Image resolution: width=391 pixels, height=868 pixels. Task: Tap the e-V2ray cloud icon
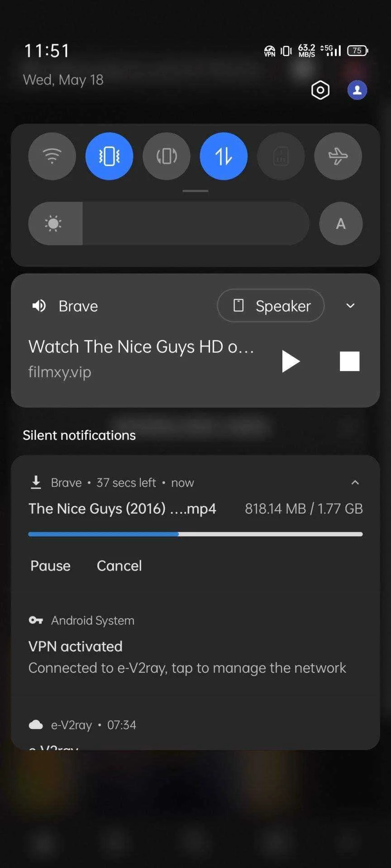click(36, 725)
